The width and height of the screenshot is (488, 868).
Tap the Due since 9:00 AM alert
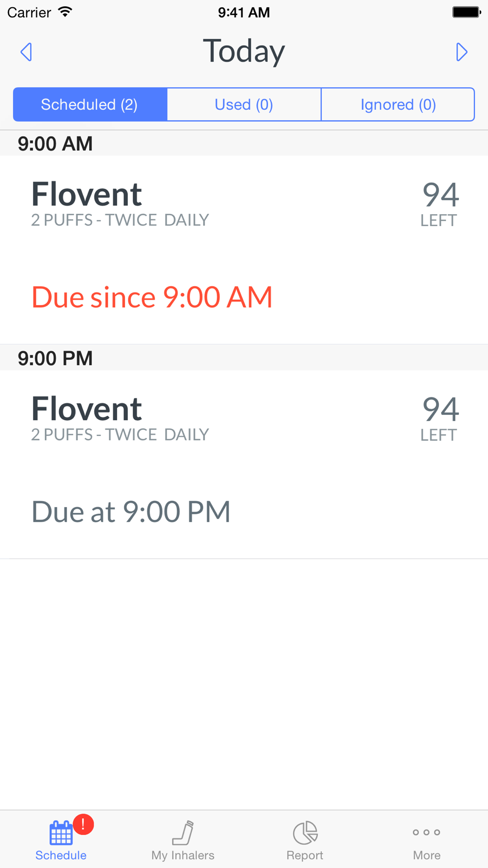[x=152, y=297]
